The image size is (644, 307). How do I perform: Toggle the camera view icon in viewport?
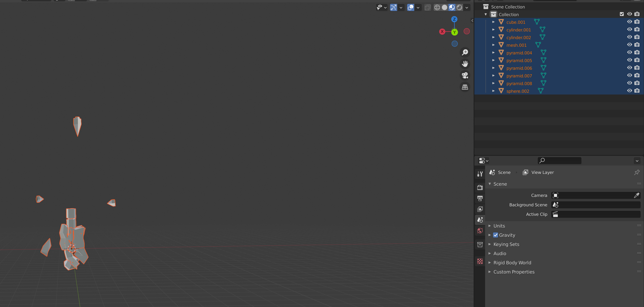coord(464,75)
